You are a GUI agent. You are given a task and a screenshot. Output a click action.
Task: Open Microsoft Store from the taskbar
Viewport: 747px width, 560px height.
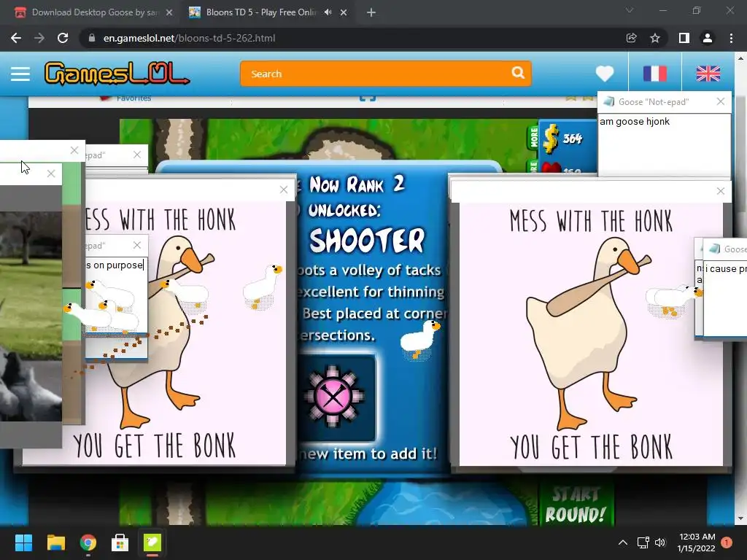click(120, 542)
